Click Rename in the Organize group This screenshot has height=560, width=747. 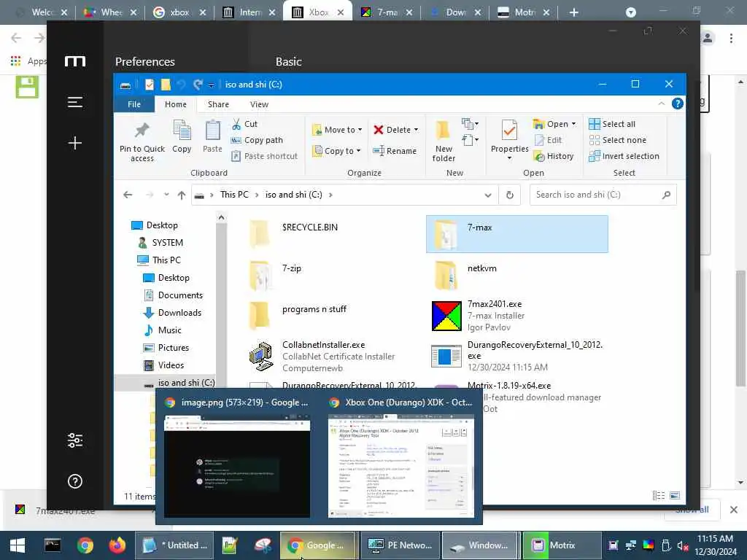point(395,151)
